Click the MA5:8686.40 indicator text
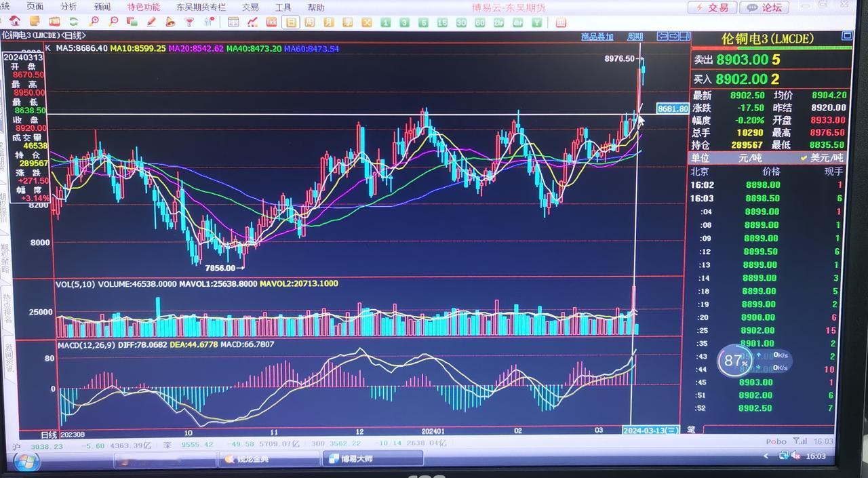Image resolution: width=868 pixels, height=478 pixels. 81,49
